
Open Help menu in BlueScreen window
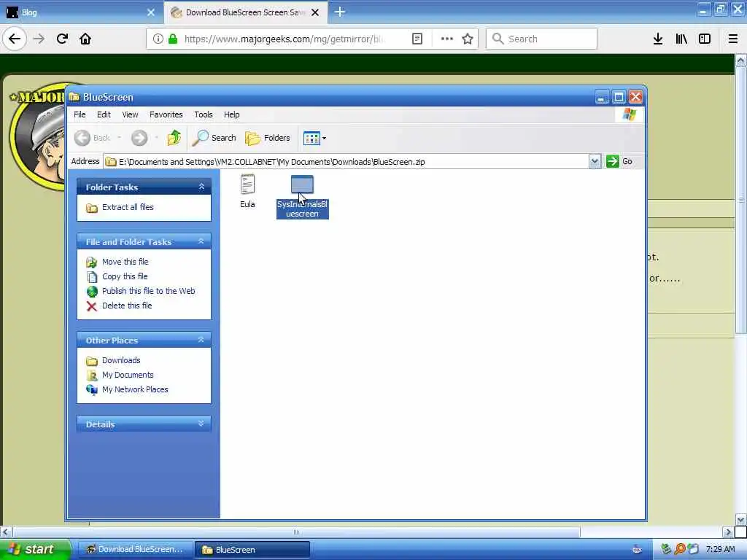231,114
